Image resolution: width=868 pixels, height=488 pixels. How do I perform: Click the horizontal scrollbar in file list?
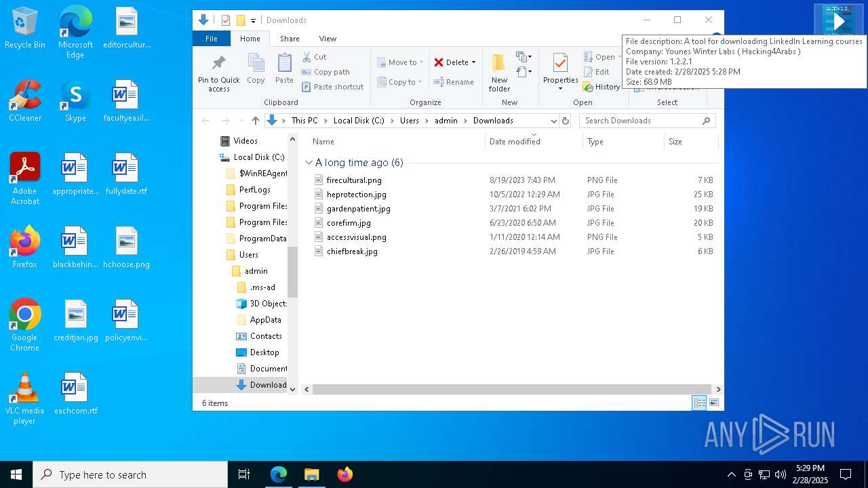tap(512, 390)
